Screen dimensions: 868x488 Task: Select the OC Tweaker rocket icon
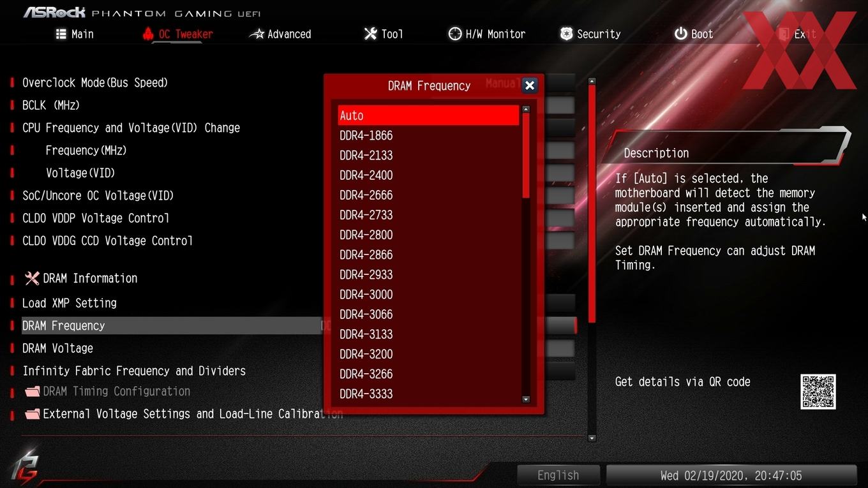click(x=148, y=34)
